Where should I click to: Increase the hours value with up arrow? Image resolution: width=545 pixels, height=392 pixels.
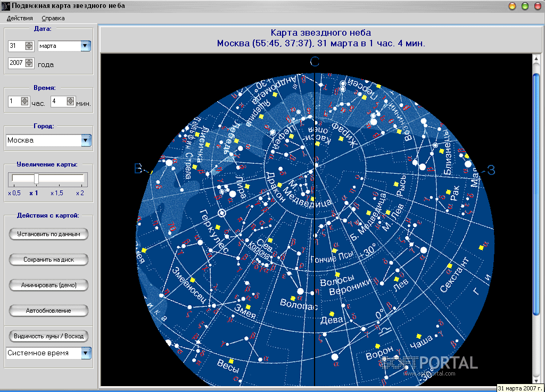tap(24, 99)
